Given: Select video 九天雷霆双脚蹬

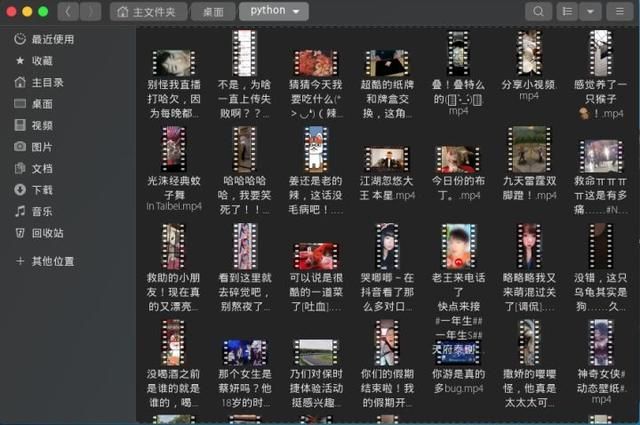Looking at the screenshot, I should click(x=529, y=163).
